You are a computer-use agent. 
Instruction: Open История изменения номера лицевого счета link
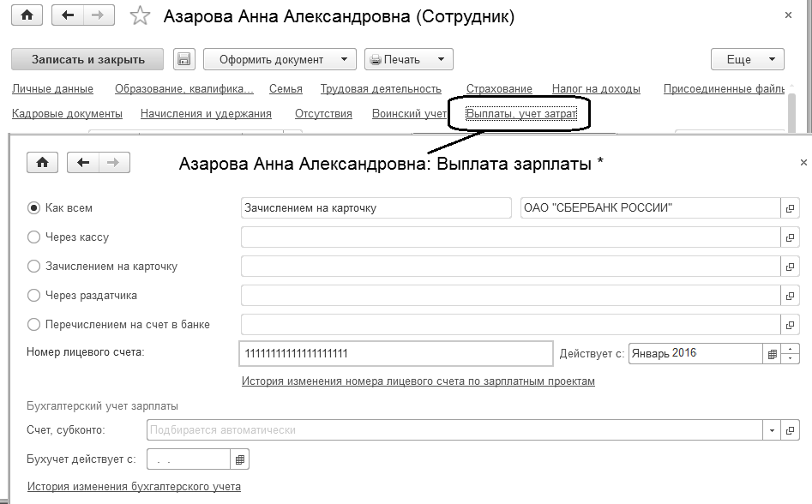pyautogui.click(x=418, y=381)
